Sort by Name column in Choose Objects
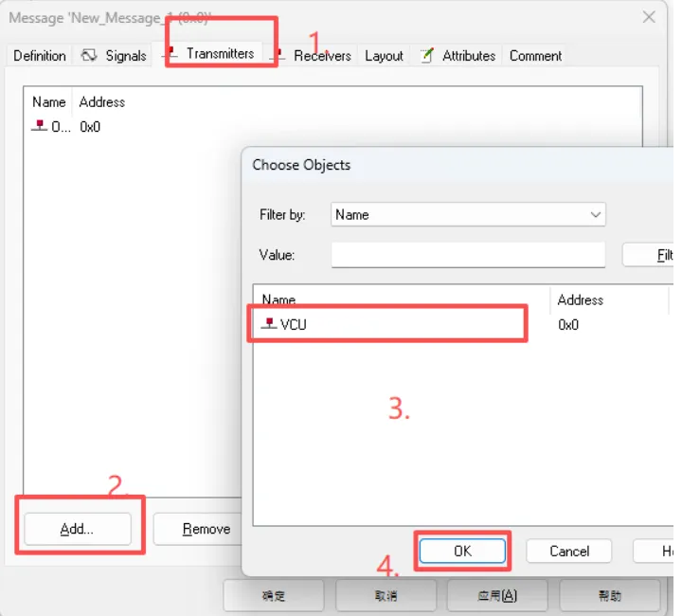The height and width of the screenshot is (616, 682). (x=278, y=299)
